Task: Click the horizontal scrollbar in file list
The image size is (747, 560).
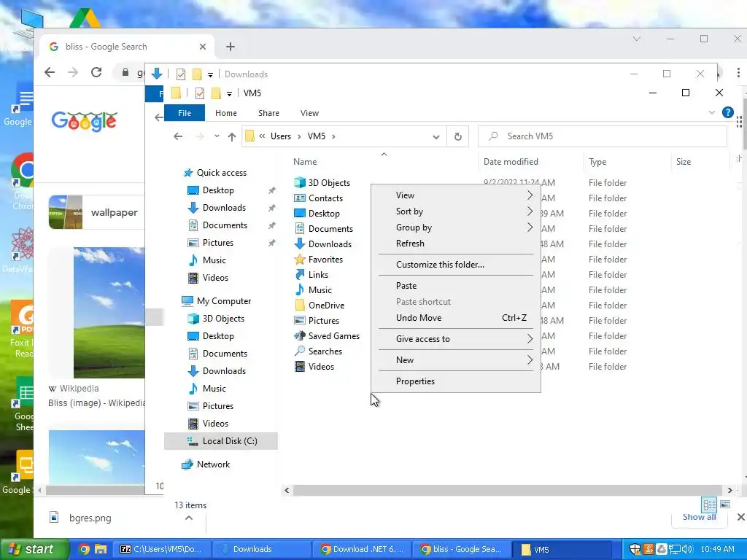Action: [x=508, y=490]
